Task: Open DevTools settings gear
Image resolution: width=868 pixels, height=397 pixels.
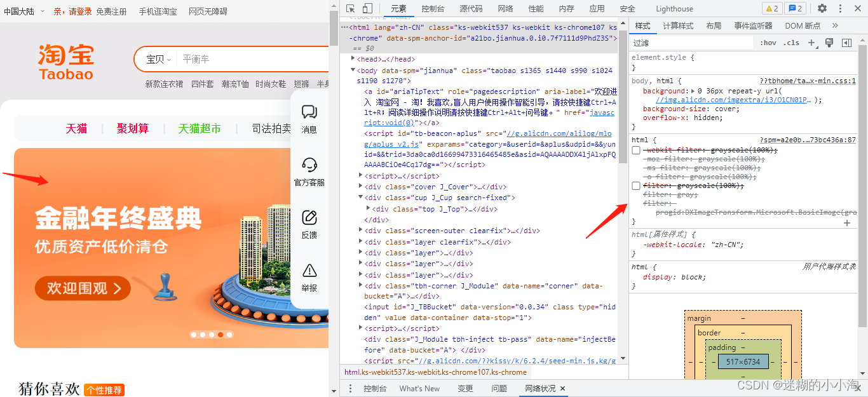Action: pyautogui.click(x=822, y=8)
